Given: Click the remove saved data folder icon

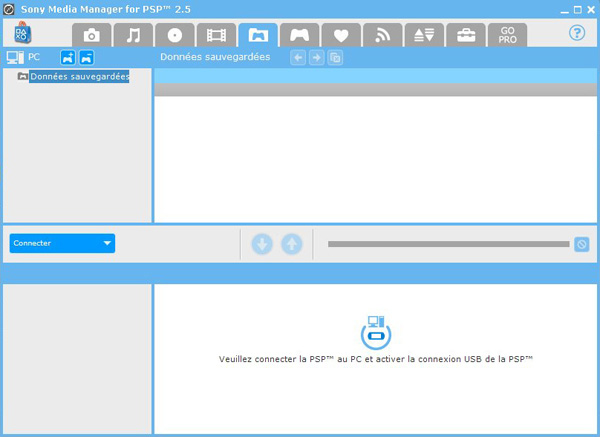Looking at the screenshot, I should point(86,58).
